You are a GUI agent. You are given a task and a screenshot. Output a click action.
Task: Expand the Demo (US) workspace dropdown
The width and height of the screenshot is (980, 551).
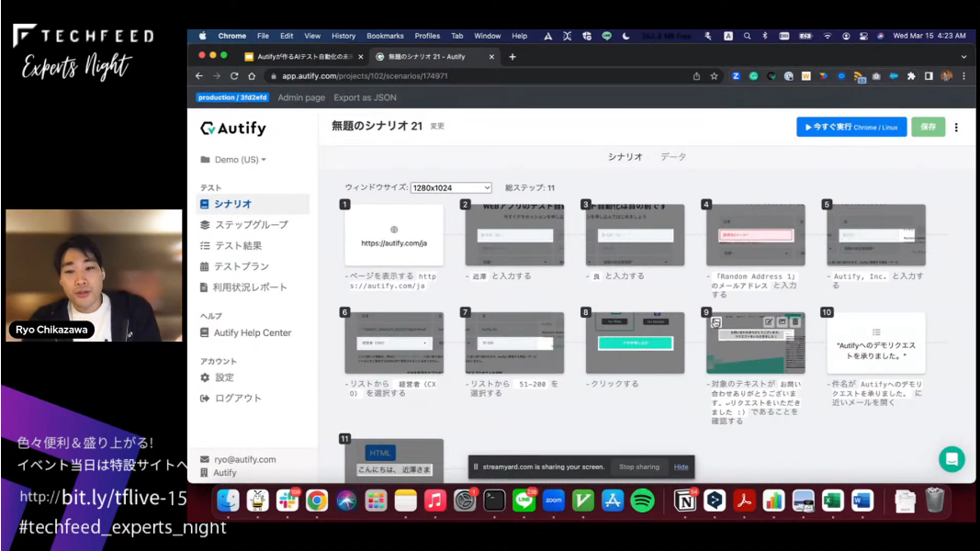click(x=240, y=159)
